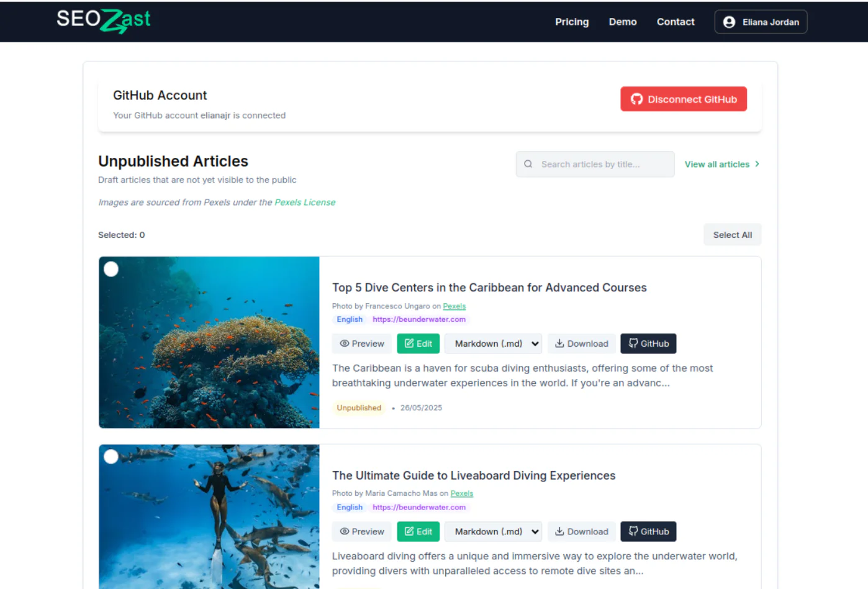Click the search magnifier icon
The width and height of the screenshot is (868, 589).
[x=528, y=164]
